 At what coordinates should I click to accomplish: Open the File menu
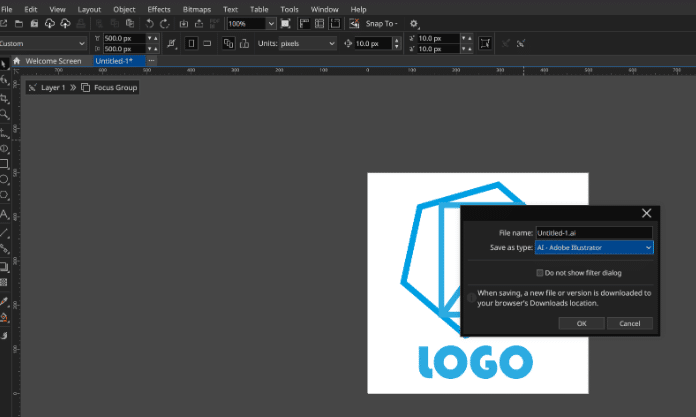[x=7, y=9]
